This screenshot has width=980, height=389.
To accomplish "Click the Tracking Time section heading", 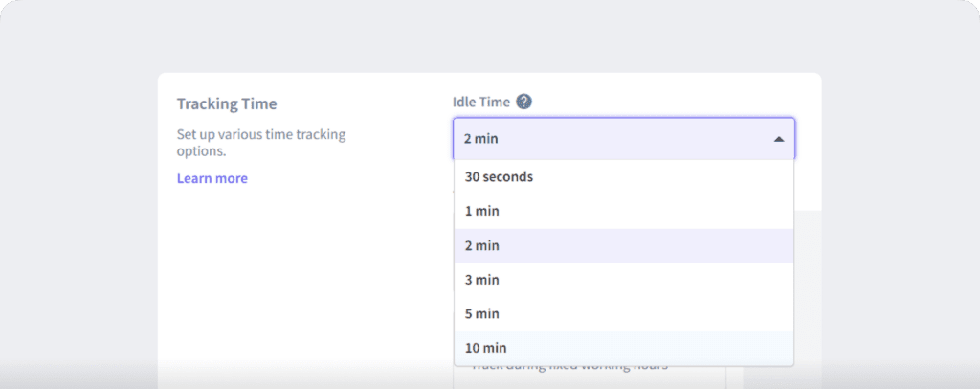I will point(234,103).
